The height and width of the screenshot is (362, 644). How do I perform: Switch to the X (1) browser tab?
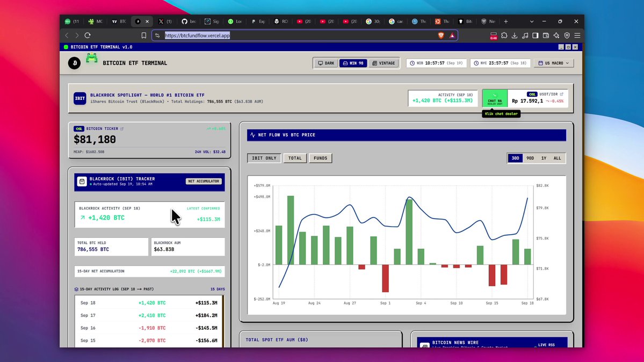point(165,21)
